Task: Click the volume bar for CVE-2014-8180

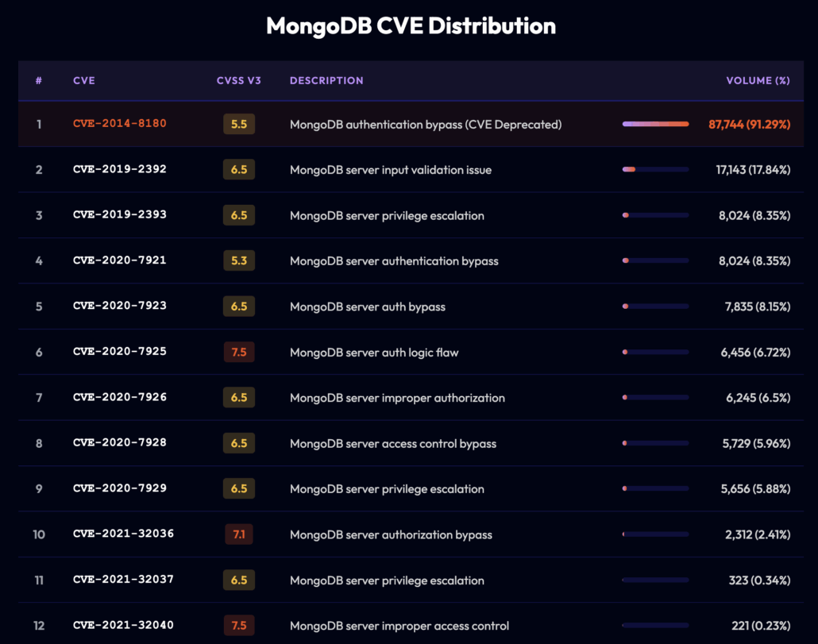Action: pyautogui.click(x=655, y=124)
